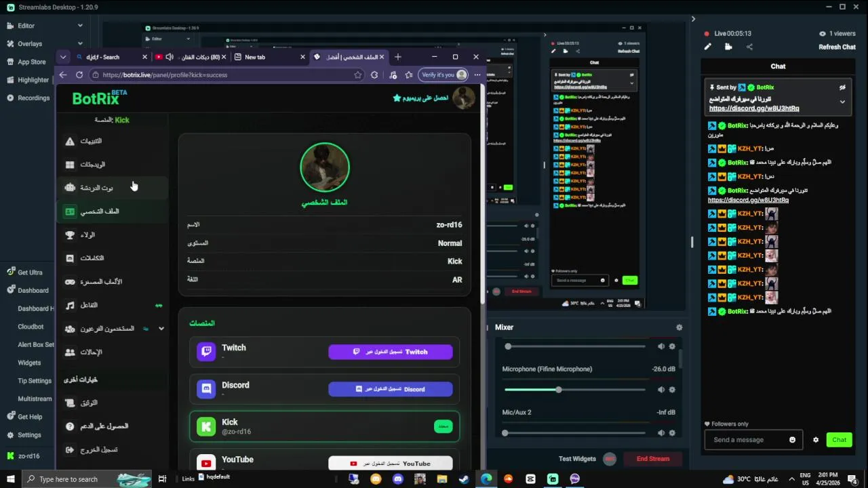Mute the YouTube browser tab audio
Image resolution: width=868 pixels, height=488 pixels.
(x=170, y=57)
